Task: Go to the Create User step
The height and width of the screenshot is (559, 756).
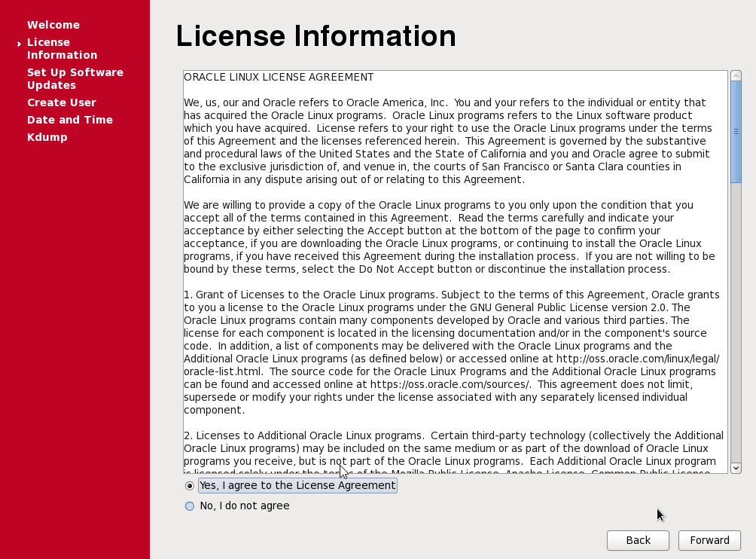Action: [x=62, y=102]
